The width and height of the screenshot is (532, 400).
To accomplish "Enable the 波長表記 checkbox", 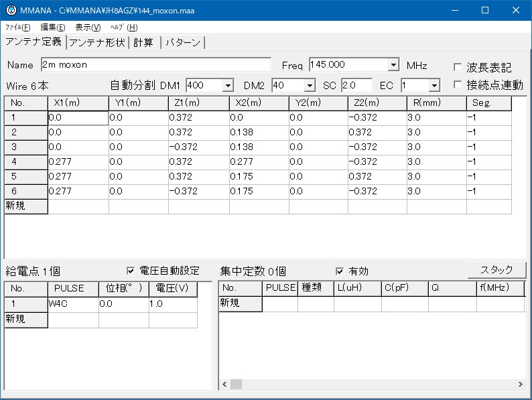I will pos(458,67).
